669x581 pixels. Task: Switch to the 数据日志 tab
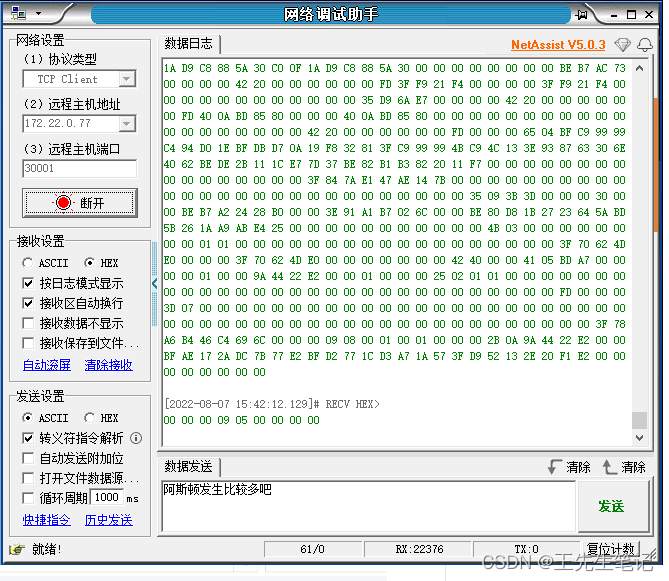189,44
